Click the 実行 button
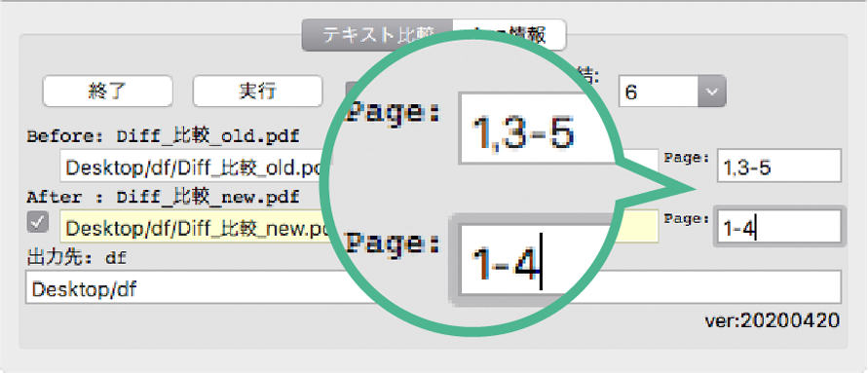Viewport: 868px width, 373px height. (x=257, y=91)
